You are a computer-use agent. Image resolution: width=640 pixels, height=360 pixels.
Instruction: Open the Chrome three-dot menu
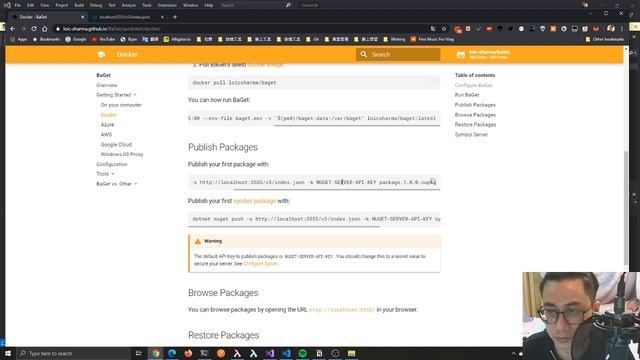point(622,29)
